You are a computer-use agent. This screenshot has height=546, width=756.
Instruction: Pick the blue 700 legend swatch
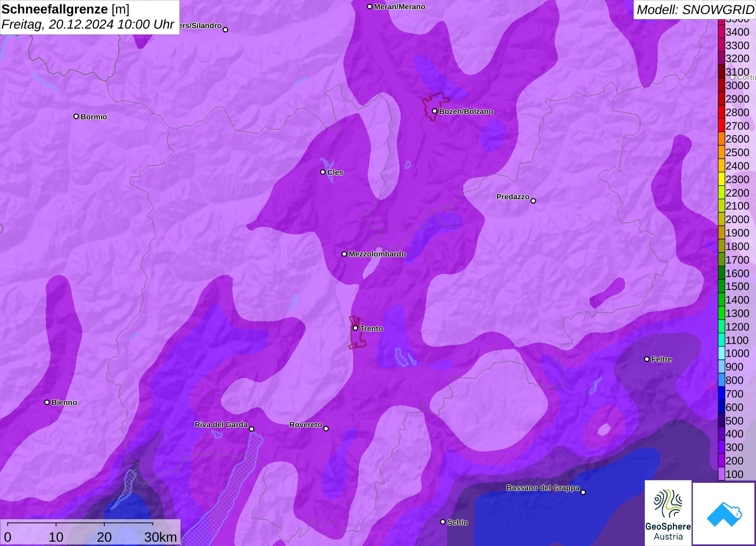click(x=721, y=394)
